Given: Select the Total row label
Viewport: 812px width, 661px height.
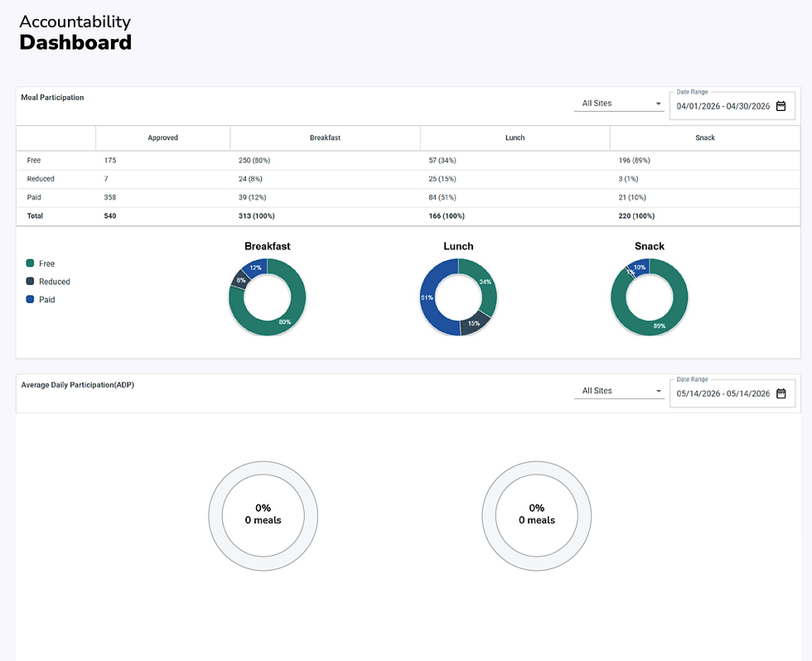Looking at the screenshot, I should [x=35, y=216].
